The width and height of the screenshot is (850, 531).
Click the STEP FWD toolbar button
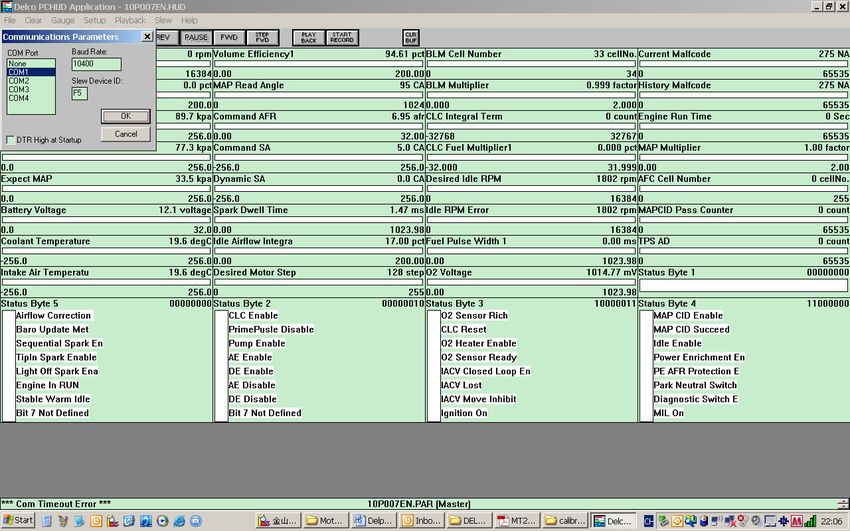pyautogui.click(x=262, y=37)
